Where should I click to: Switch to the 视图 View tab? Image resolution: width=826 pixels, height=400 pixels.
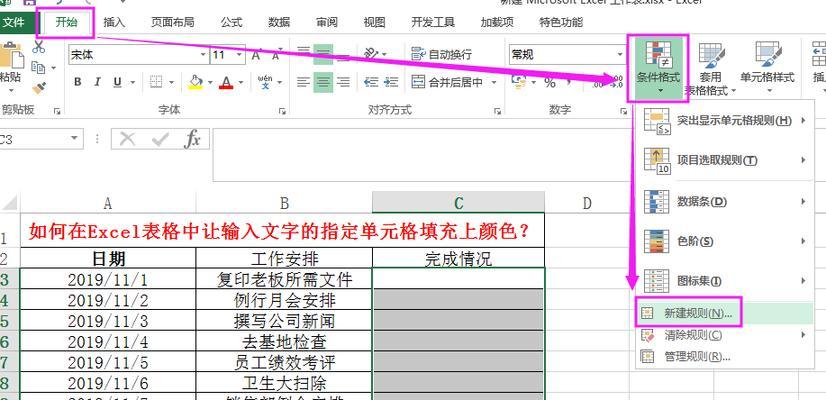pyautogui.click(x=374, y=23)
